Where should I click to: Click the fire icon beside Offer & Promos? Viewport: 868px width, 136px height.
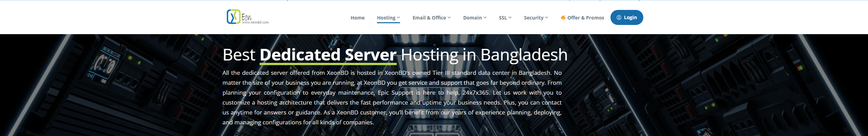click(563, 17)
